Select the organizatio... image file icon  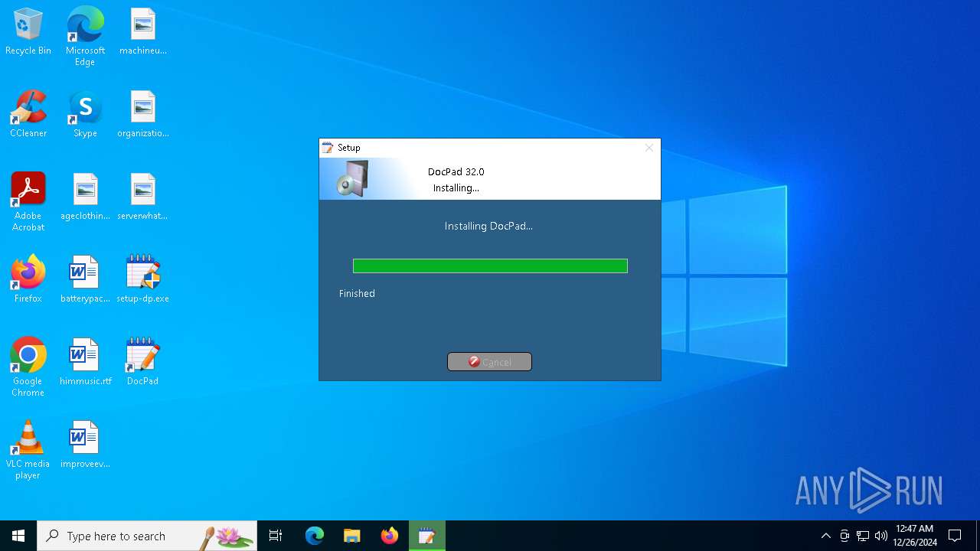tap(143, 115)
